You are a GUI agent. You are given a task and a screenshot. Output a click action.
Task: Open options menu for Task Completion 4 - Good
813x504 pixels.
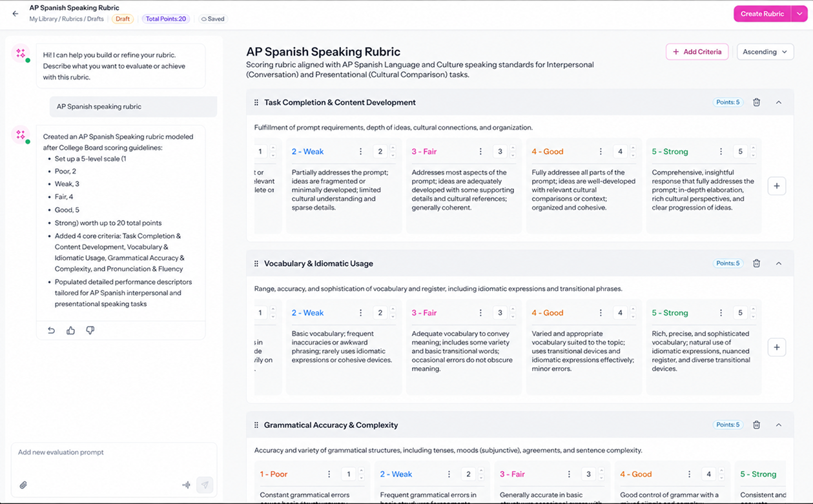(x=601, y=152)
